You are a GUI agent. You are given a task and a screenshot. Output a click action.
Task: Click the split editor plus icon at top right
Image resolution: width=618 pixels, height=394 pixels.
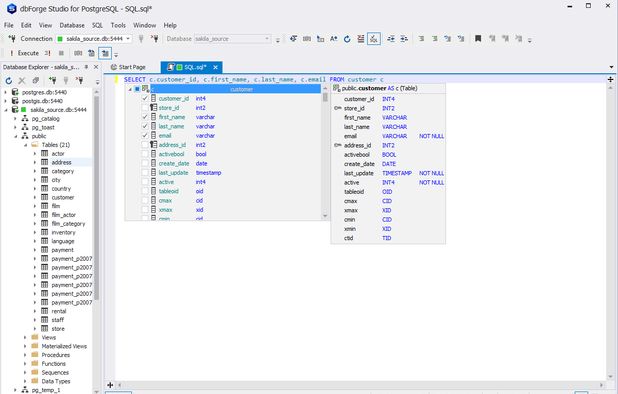click(x=611, y=79)
